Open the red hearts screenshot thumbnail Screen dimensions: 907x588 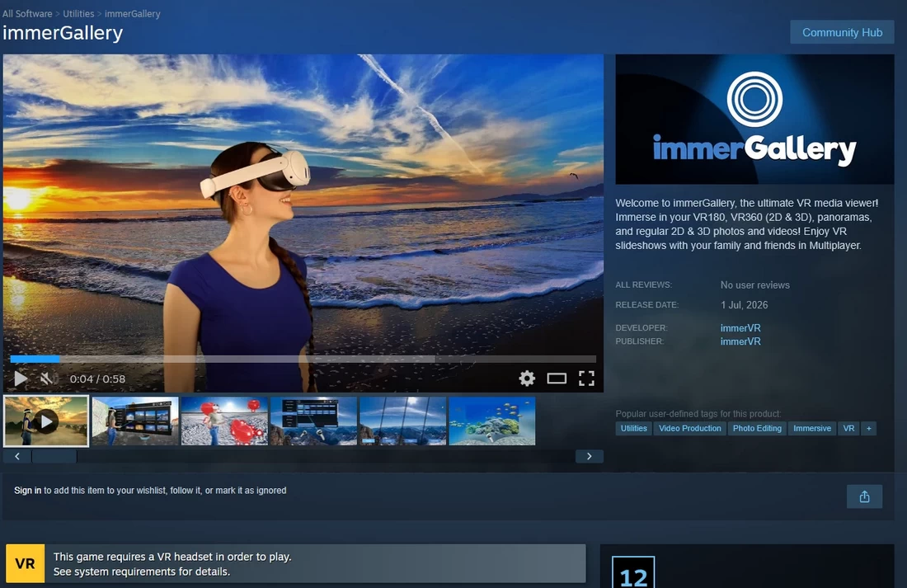[224, 421]
